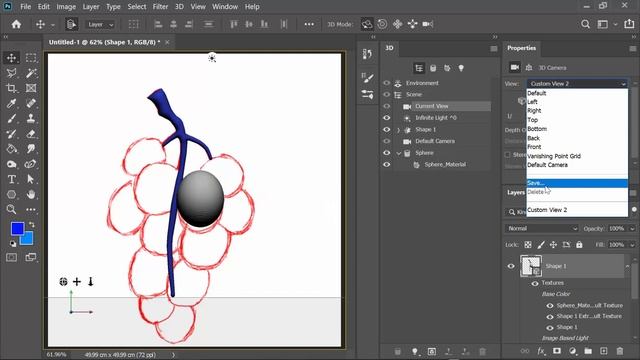Image resolution: width=640 pixels, height=360 pixels.
Task: Toggle visibility of Sphere mesh
Action: (x=387, y=153)
